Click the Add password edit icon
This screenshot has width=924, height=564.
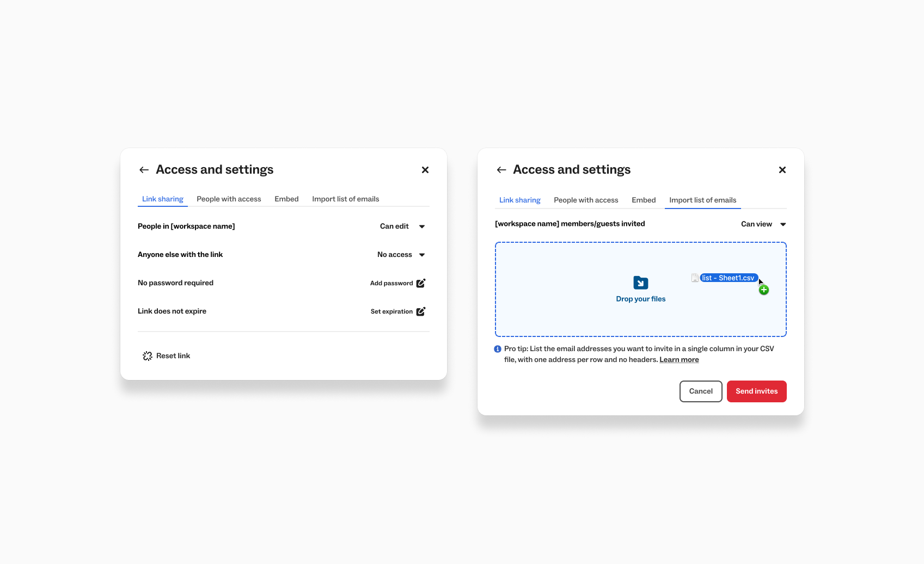pos(421,283)
